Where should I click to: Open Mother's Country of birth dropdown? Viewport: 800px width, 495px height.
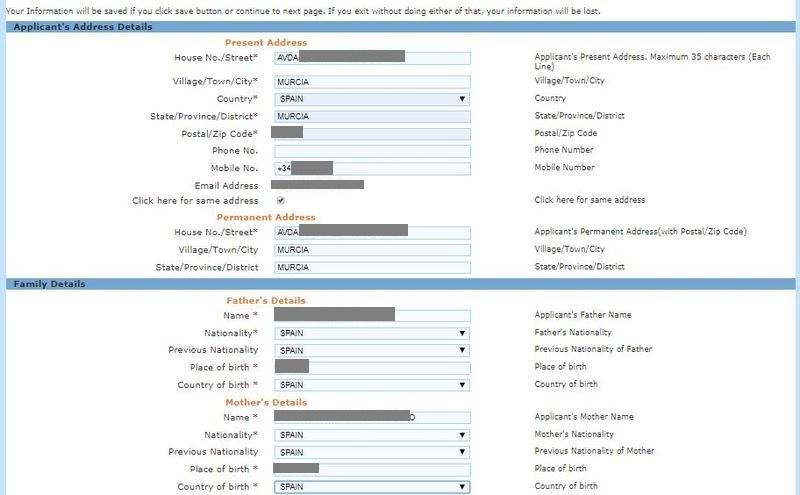pos(372,487)
